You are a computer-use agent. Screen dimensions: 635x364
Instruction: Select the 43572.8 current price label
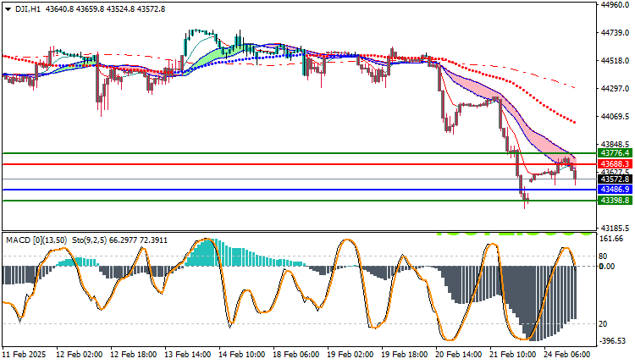[x=615, y=179]
